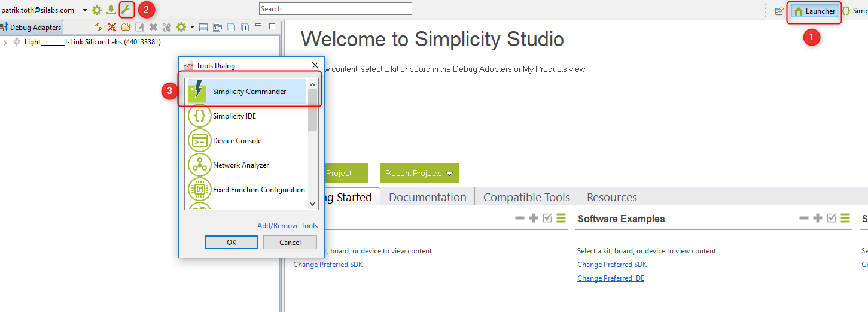Click the Add/Remove Tools link

pyautogui.click(x=287, y=226)
